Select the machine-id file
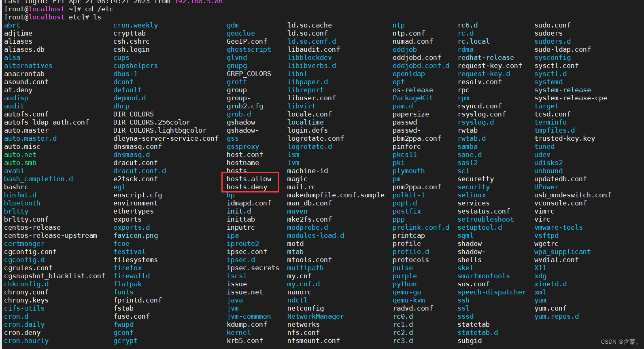644x349 pixels. (x=308, y=171)
